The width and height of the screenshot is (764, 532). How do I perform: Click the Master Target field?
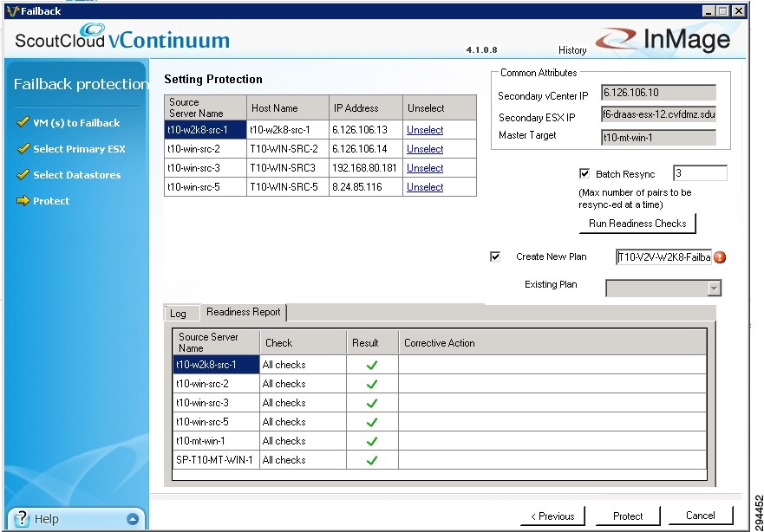pyautogui.click(x=659, y=137)
